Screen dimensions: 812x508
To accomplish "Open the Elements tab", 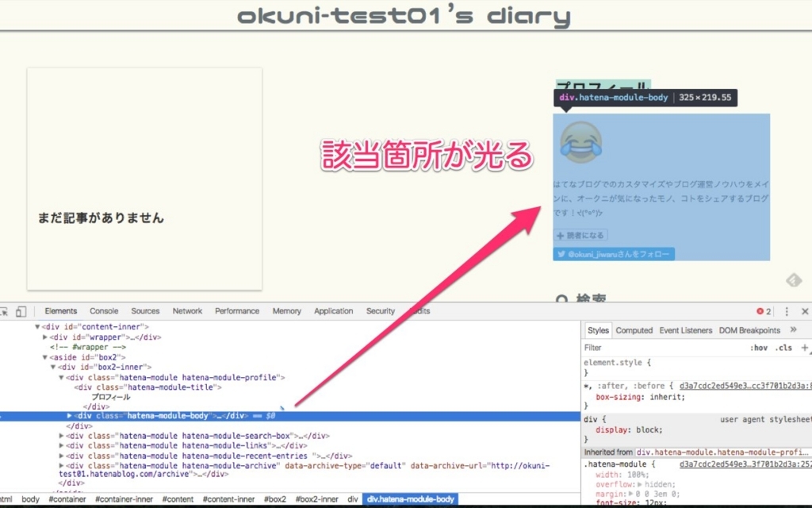I will click(x=60, y=311).
